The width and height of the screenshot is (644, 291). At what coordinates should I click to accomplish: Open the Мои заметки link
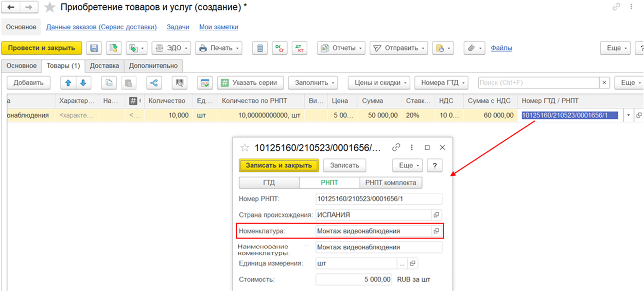click(x=219, y=27)
